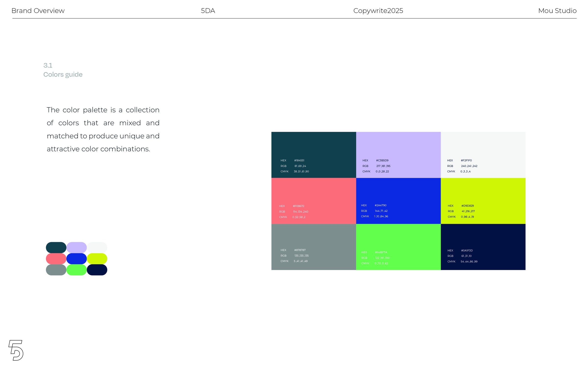Click the hex value '#64BF7A'
The image size is (588, 368).
click(381, 252)
